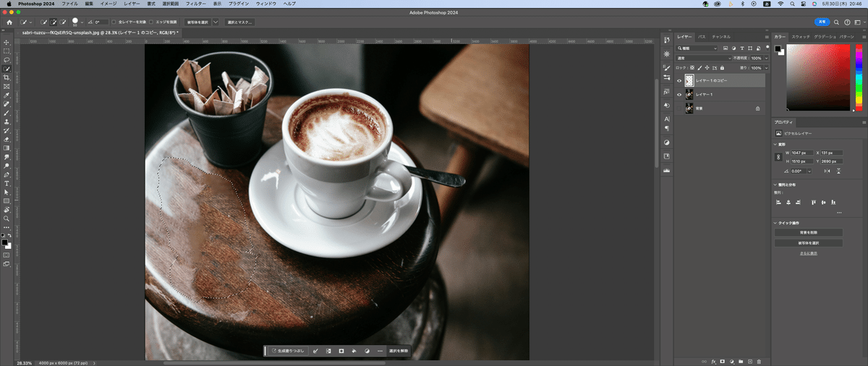Enable 全レイヤーを対象 checkbox

(114, 22)
